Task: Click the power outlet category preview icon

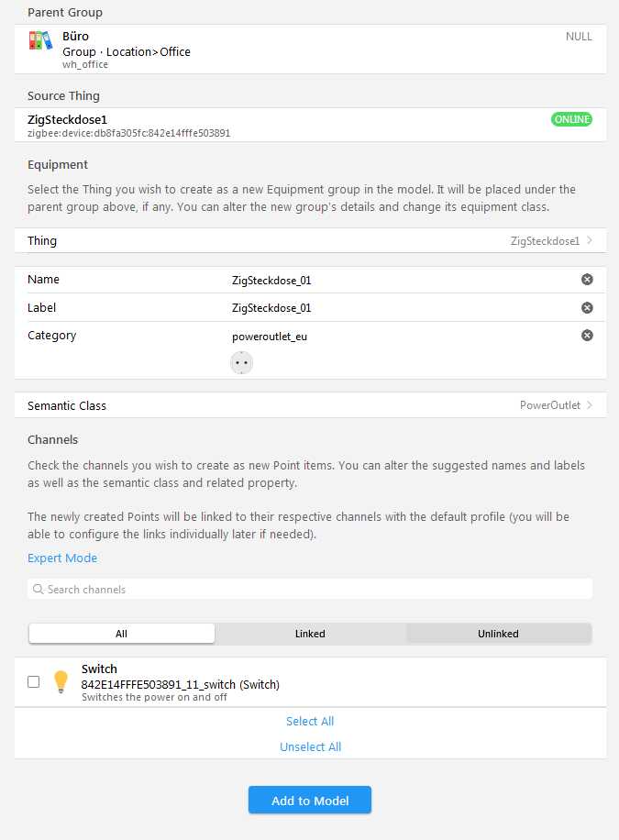Action: 241,362
